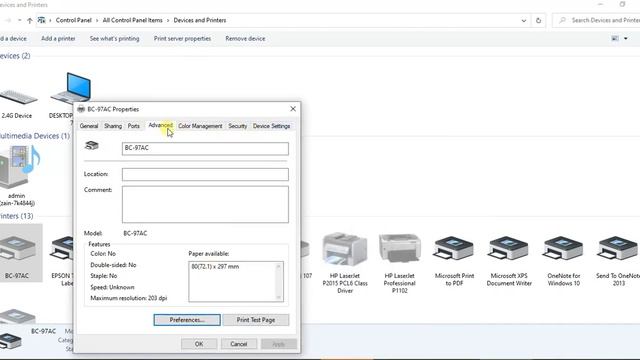Click Add a printer in the toolbar
This screenshot has width=640, height=360.
point(58,38)
